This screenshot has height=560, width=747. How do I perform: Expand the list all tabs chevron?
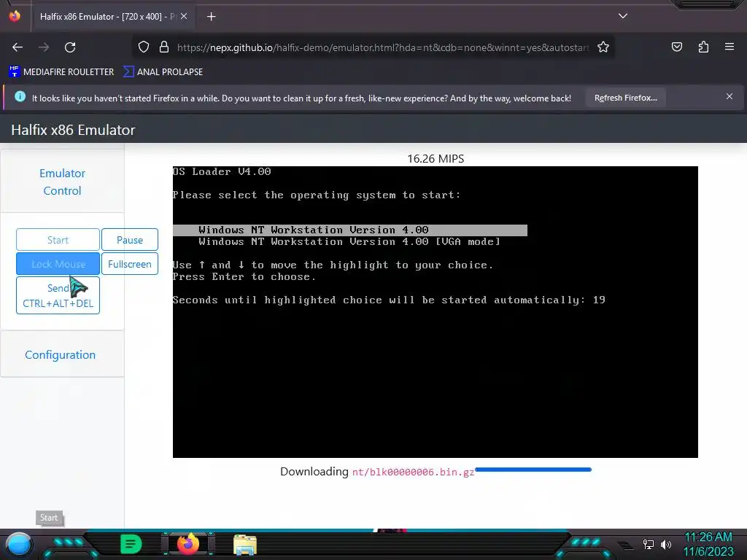click(x=623, y=16)
